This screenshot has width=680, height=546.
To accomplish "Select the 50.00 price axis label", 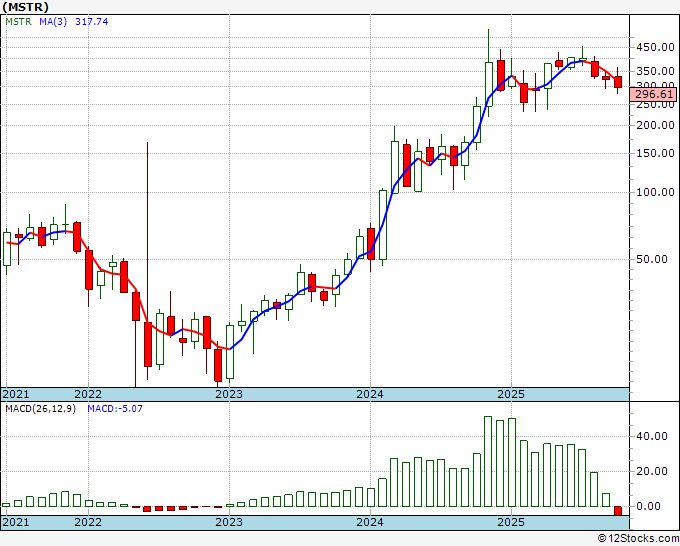I will coord(651,259).
